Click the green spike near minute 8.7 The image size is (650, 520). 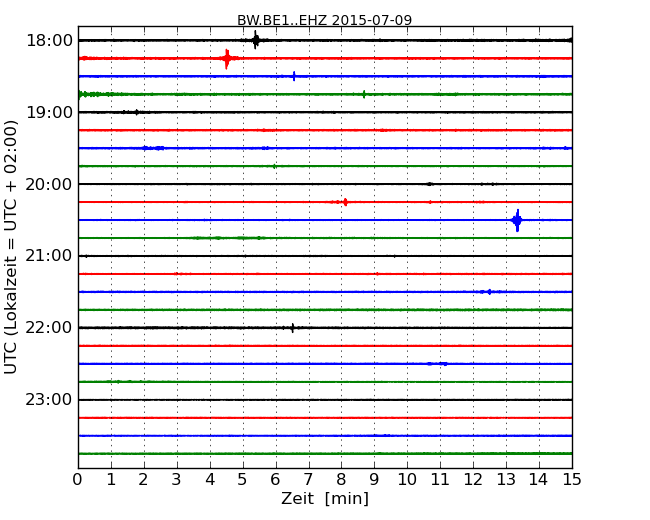pos(364,94)
